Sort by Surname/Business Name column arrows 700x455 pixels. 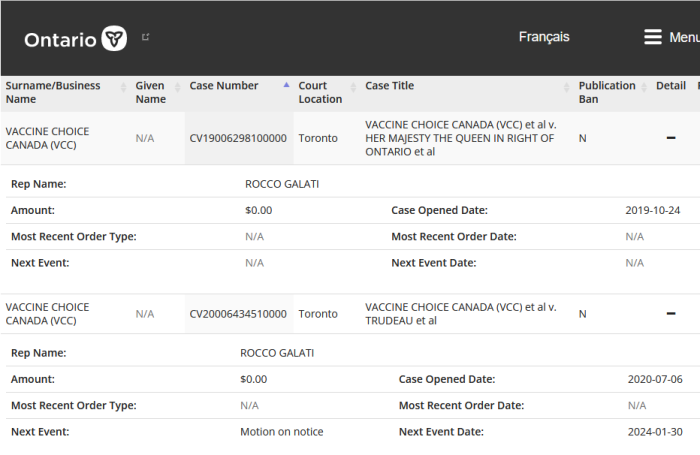pos(124,88)
